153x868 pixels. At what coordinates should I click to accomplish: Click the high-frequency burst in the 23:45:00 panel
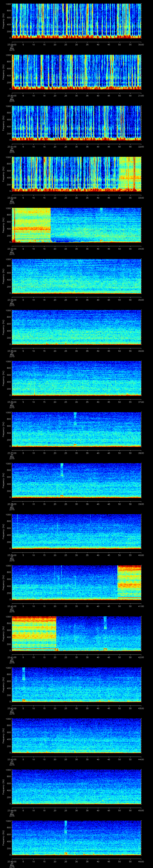click(66, 827)
